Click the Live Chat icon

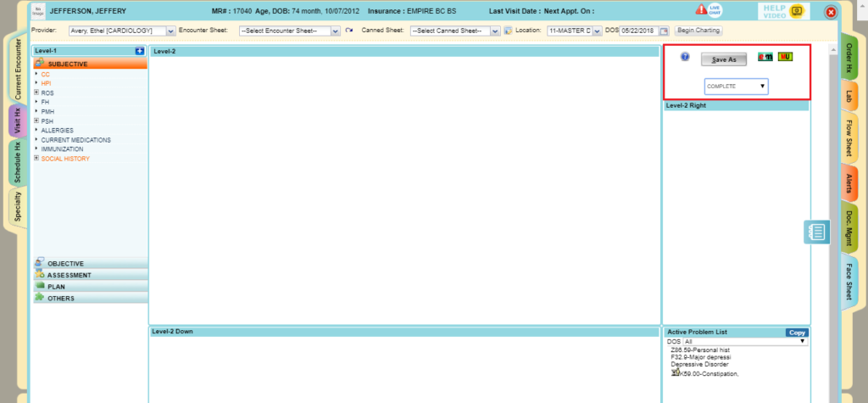coord(715,11)
